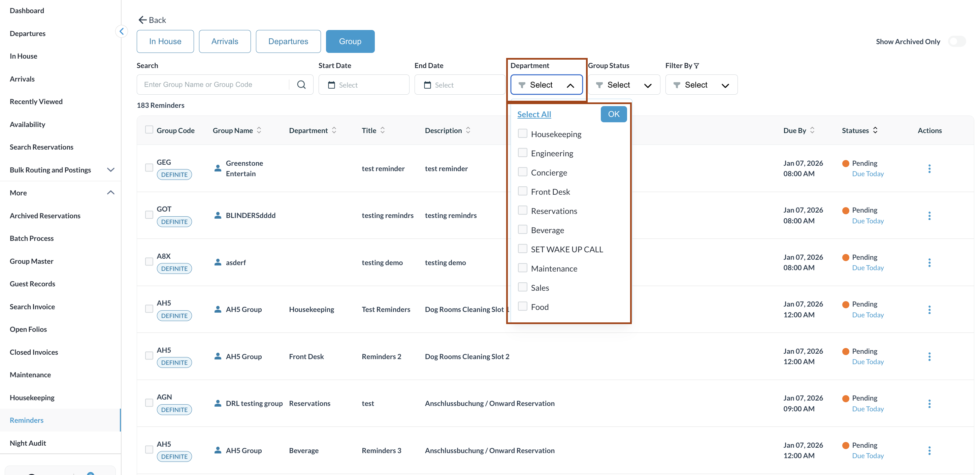Expand Bulk Routing and Postings menu
Image resolution: width=980 pixels, height=475 pixels.
pyautogui.click(x=111, y=170)
